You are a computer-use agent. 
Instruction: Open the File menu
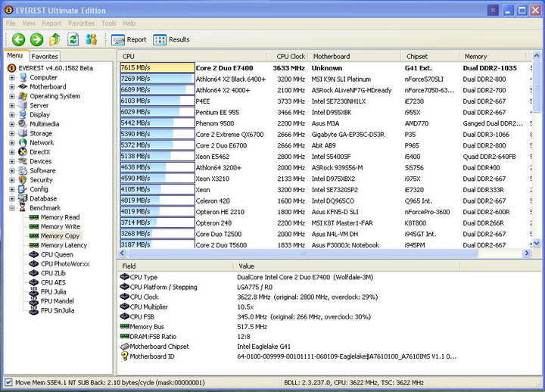click(x=11, y=23)
